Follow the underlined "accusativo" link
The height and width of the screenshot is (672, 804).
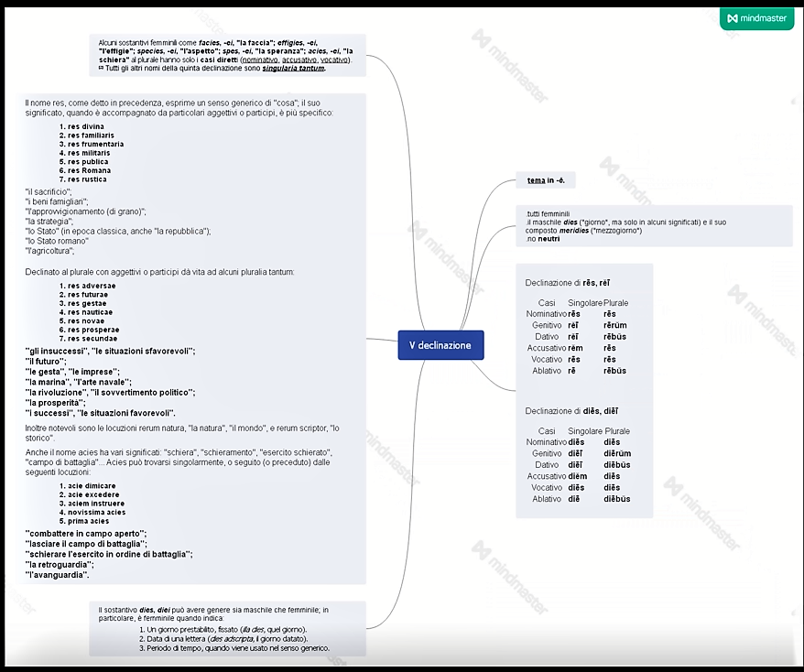[300, 60]
